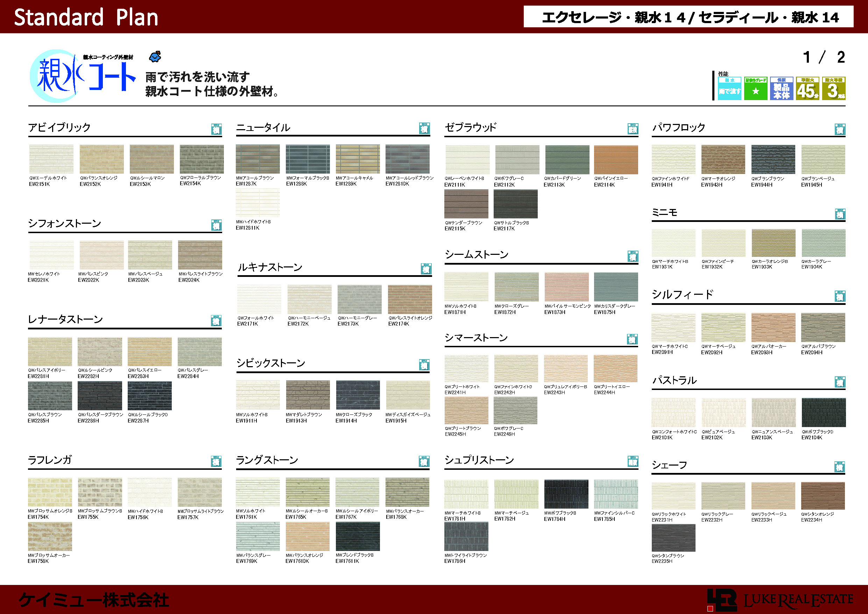This screenshot has height=614, width=868.
Task: Click the hydrophilic icon beside ゼブラウッド heading
Action: tap(633, 128)
